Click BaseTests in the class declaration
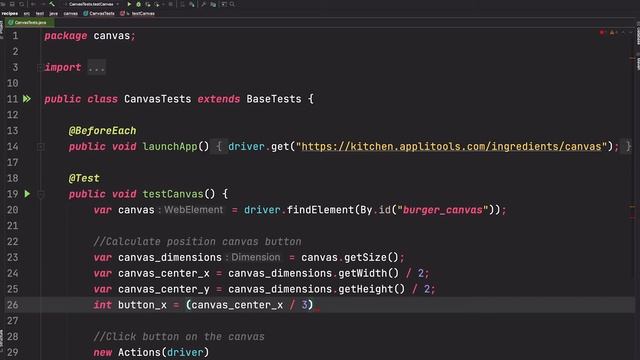Image resolution: width=640 pixels, height=360 pixels. [274, 99]
